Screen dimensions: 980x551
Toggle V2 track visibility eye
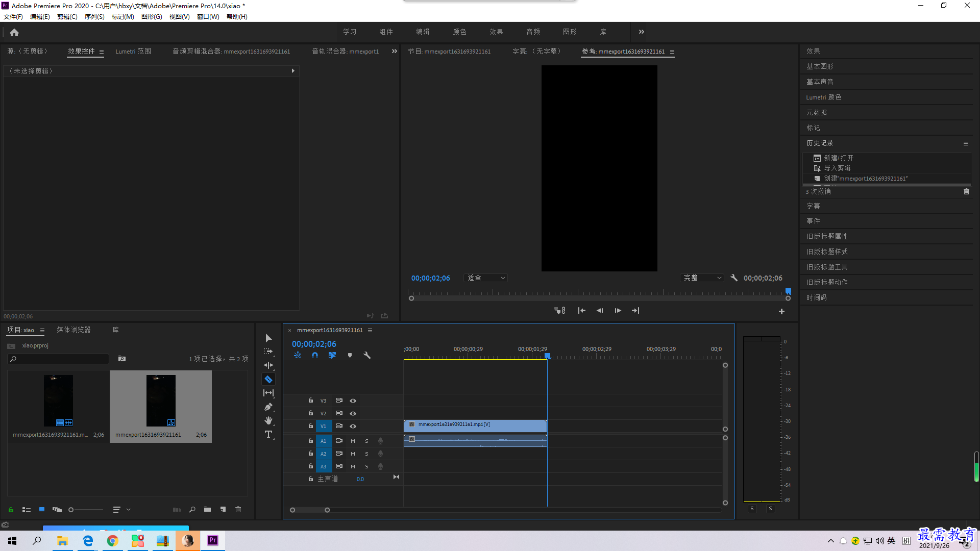pyautogui.click(x=353, y=413)
